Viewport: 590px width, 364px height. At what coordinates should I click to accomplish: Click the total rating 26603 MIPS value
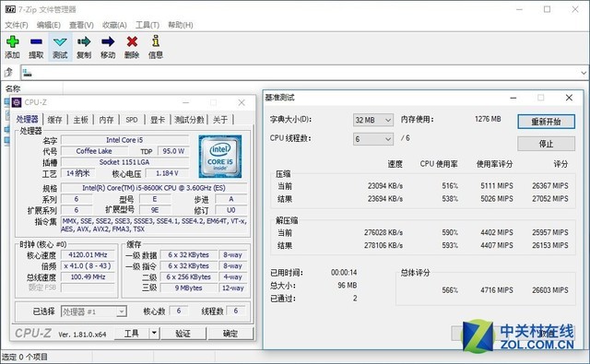point(550,290)
